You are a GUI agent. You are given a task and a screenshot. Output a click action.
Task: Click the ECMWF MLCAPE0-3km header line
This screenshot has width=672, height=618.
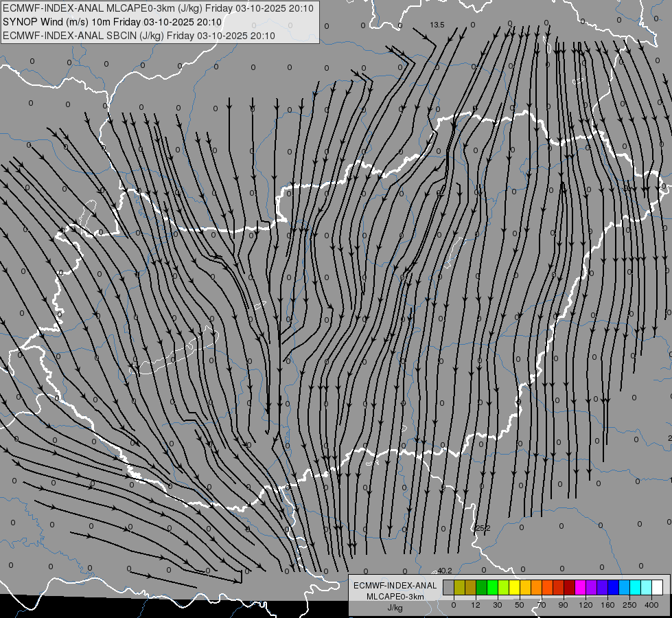coord(158,8)
